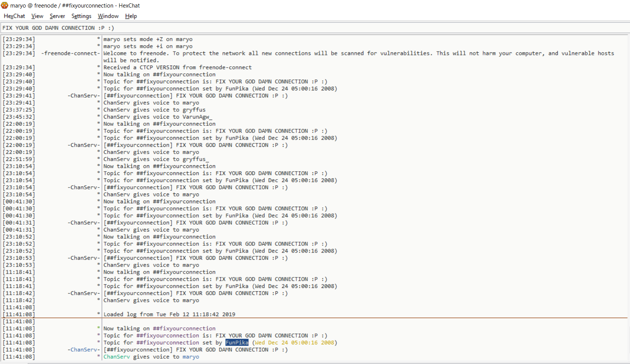Click 'ChanServ gives voice to maryo' at 11:18:42
The height and width of the screenshot is (364, 630).
coord(151,300)
